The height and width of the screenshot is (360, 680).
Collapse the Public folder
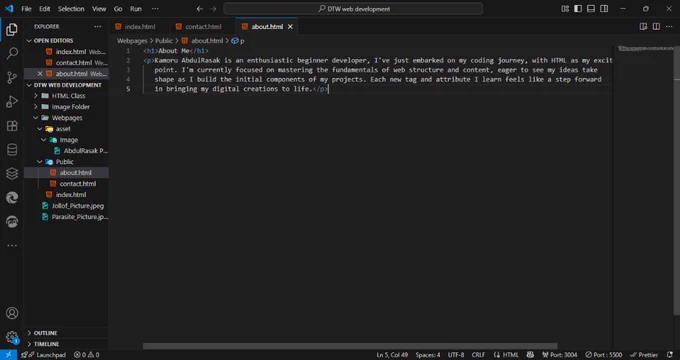click(x=66, y=162)
